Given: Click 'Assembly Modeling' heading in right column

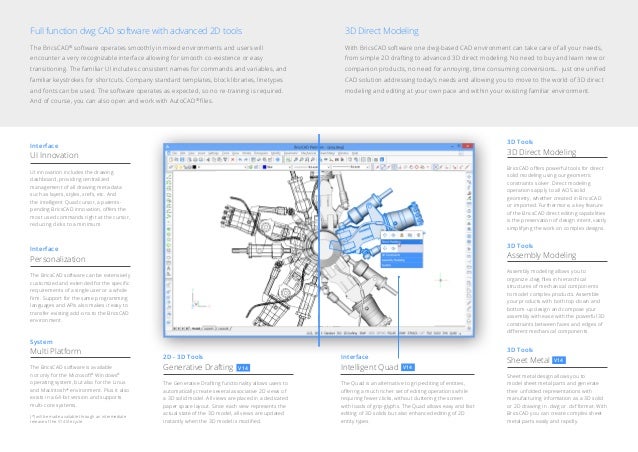Looking at the screenshot, I should pos(541,255).
